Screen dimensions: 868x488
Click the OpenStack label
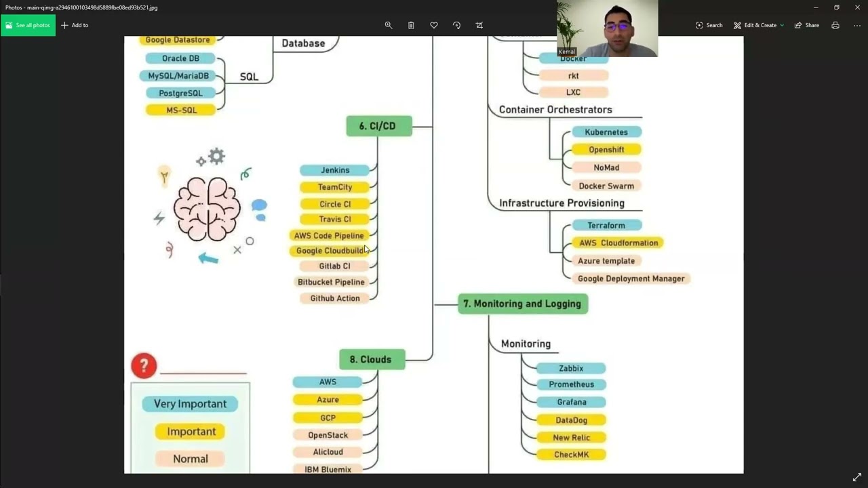[328, 435]
